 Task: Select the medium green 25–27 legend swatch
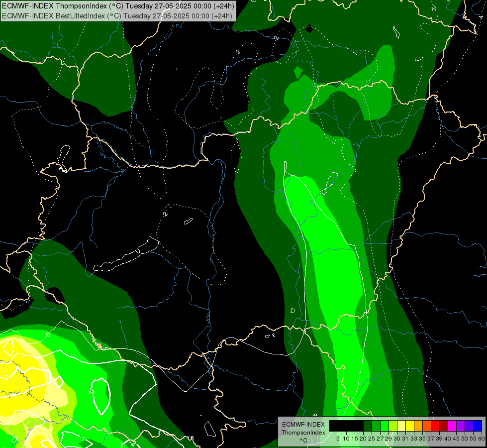(376, 426)
